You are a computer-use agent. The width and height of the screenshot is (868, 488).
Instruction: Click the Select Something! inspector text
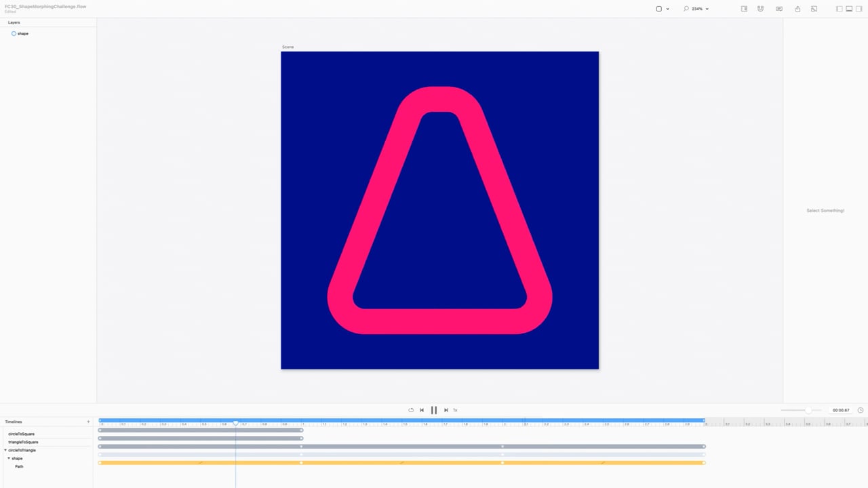[825, 211]
